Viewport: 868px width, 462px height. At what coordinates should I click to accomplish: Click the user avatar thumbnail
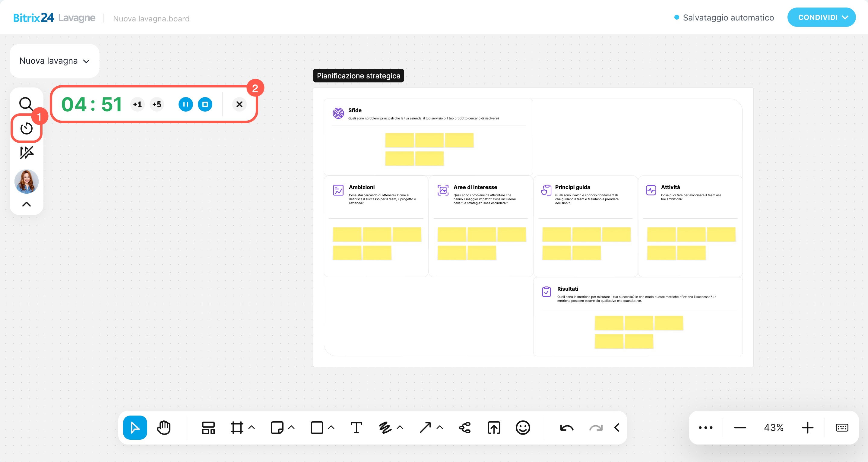(x=26, y=181)
